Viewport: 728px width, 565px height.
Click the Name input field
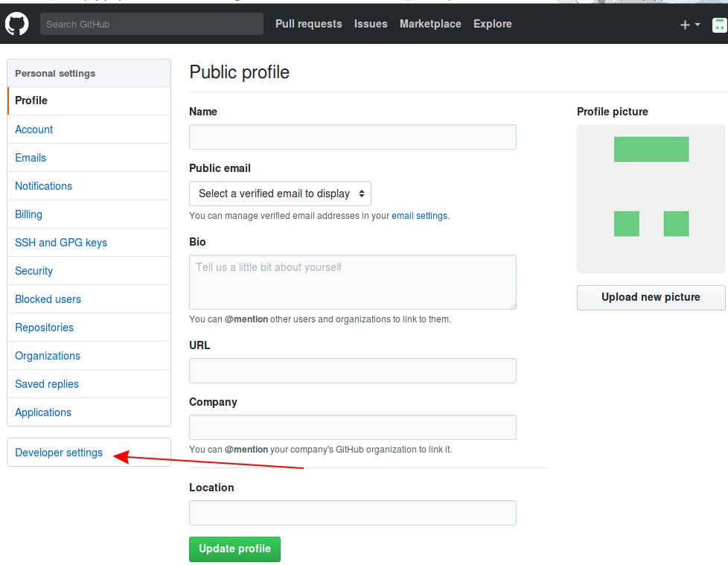353,137
